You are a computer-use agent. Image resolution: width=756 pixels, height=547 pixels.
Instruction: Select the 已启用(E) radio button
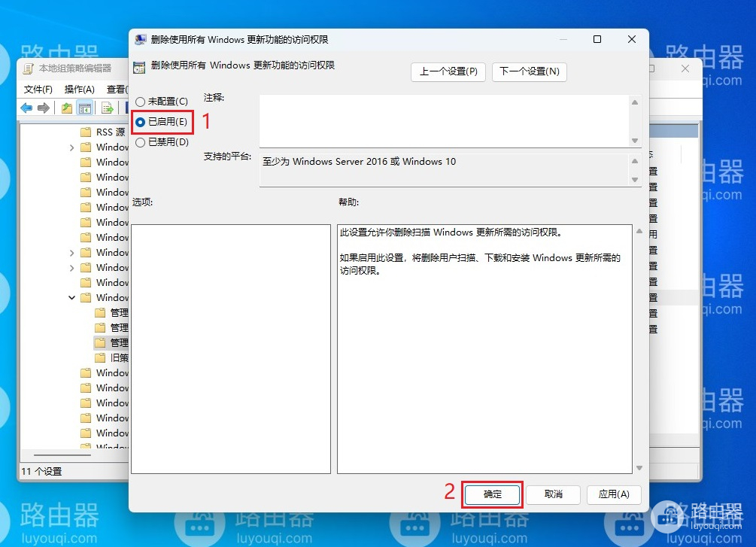[141, 121]
